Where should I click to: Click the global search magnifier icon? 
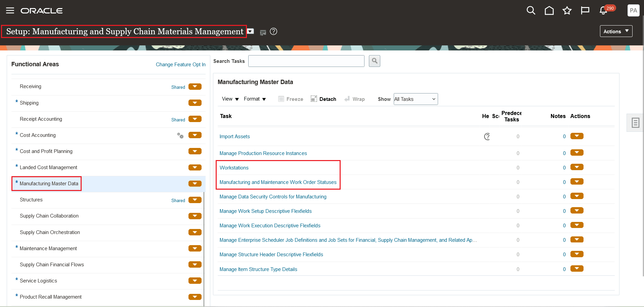pyautogui.click(x=531, y=10)
